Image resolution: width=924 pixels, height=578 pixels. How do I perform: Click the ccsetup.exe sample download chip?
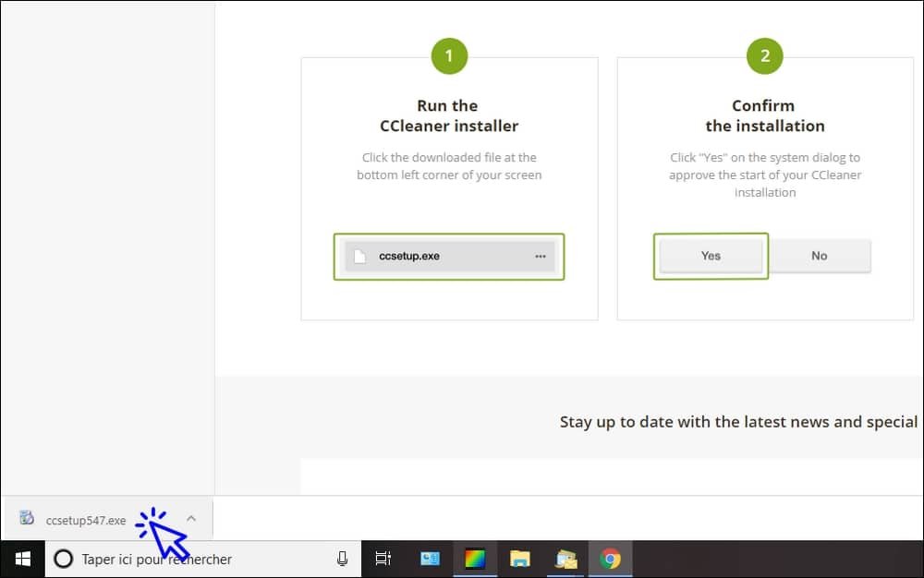(449, 257)
